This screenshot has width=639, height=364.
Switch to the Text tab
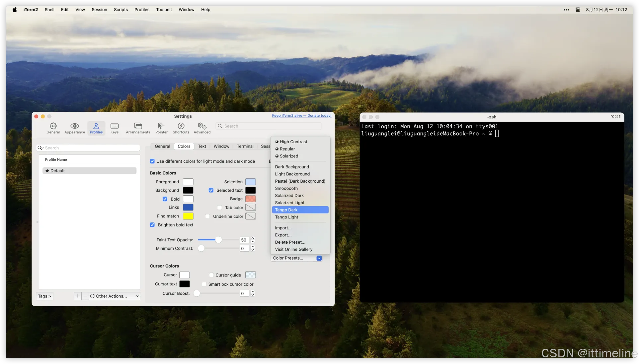coord(202,146)
